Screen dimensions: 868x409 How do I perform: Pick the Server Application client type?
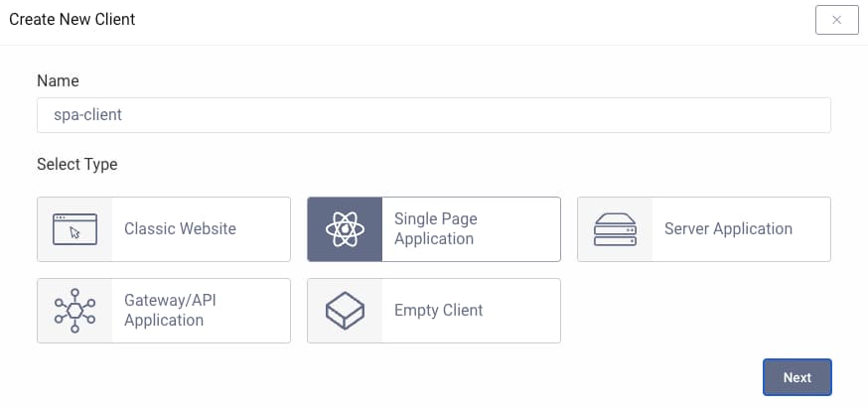[x=728, y=229]
